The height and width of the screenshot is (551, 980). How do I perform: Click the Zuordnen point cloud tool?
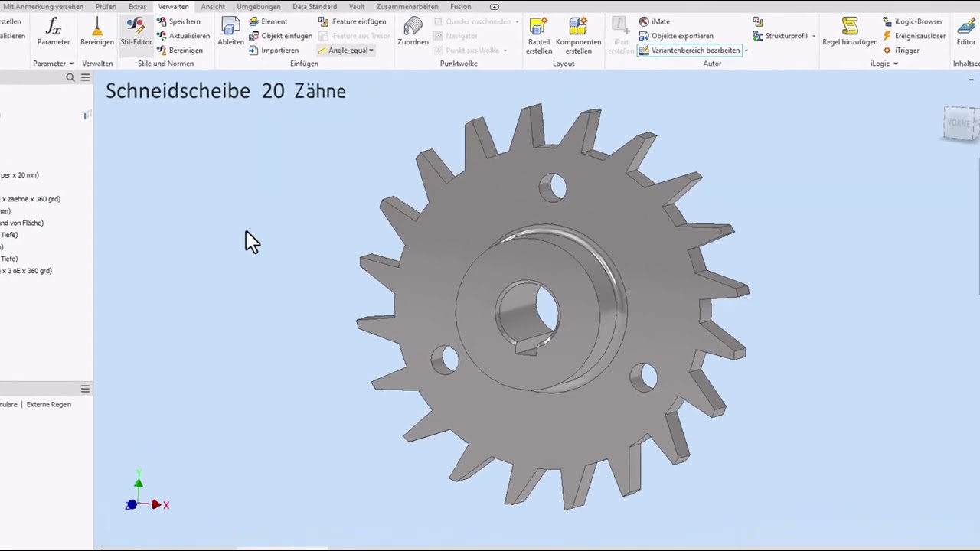pos(413,32)
